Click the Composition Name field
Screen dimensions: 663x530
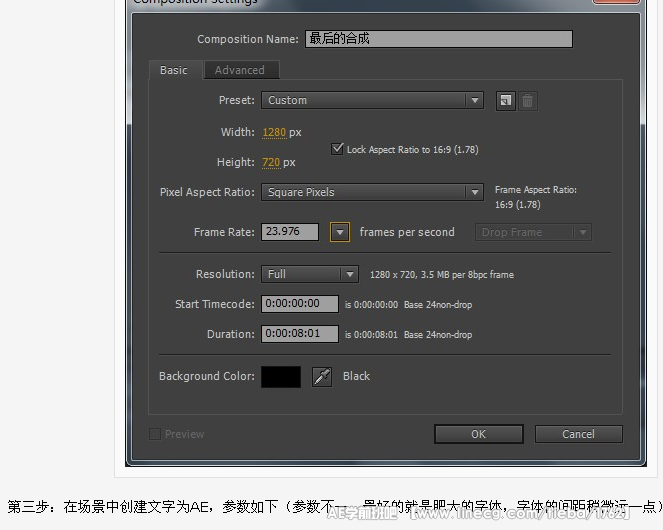(439, 39)
